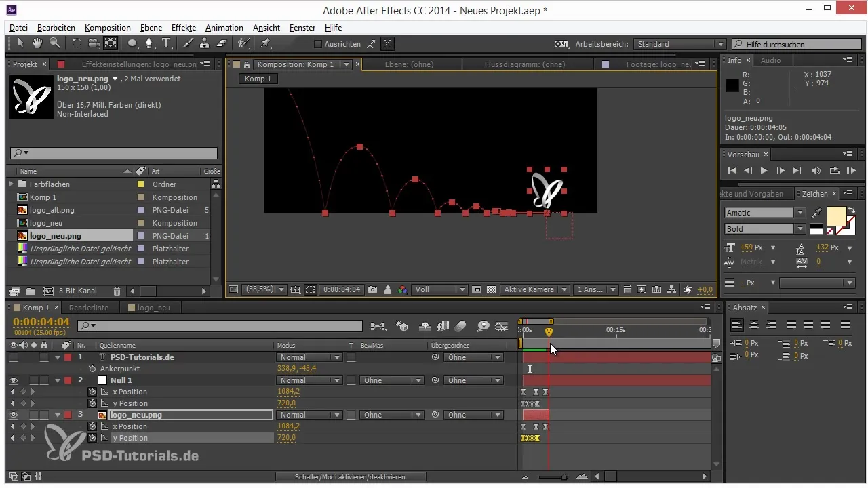
Task: Click the draft 3D icon in timeline
Action: [401, 326]
